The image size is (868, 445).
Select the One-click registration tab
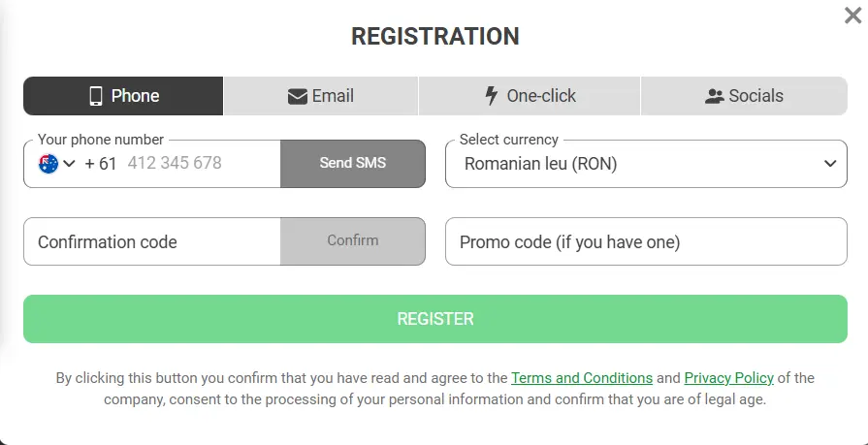[x=530, y=96]
